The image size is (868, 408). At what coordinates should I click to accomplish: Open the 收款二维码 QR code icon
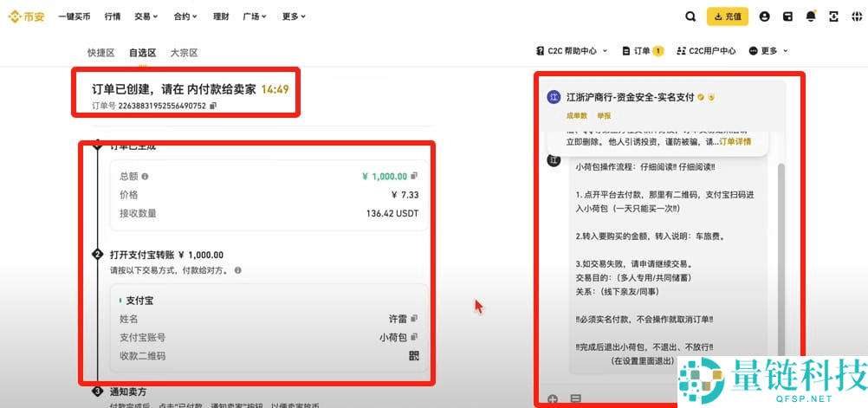pyautogui.click(x=413, y=356)
